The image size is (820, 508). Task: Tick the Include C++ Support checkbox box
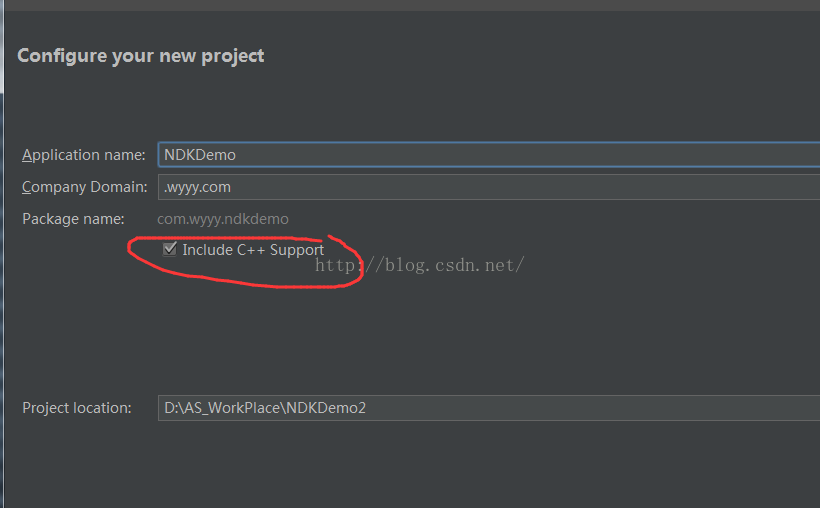pos(169,249)
